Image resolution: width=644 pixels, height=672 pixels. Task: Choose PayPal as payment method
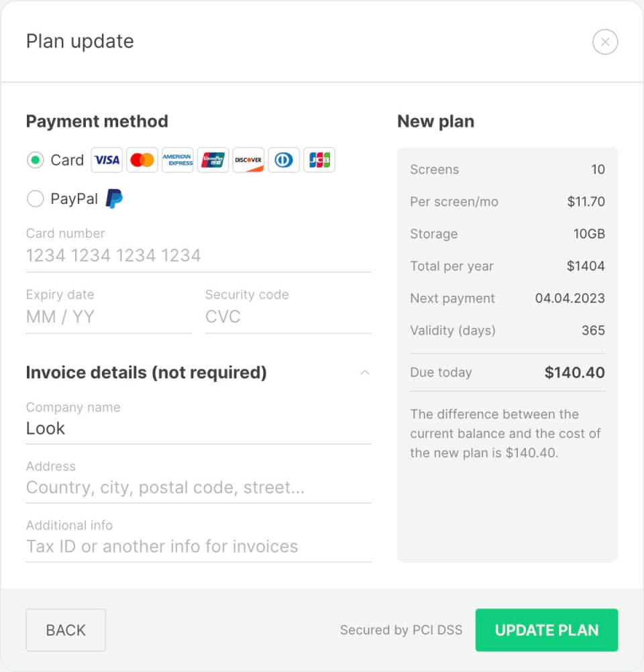(34, 198)
